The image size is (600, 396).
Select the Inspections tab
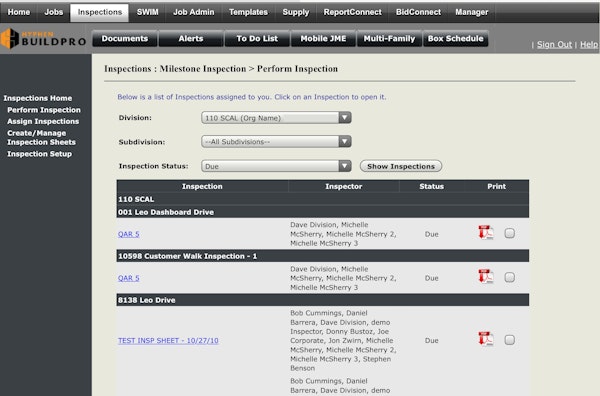coord(99,12)
